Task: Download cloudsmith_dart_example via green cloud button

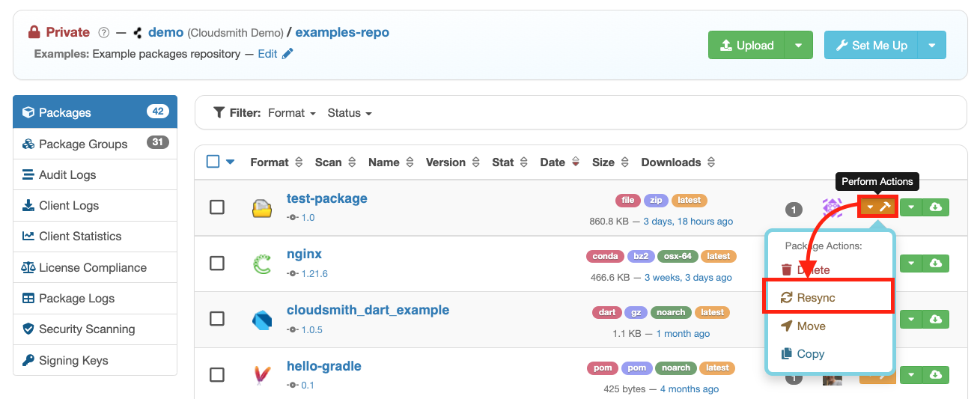Action: 935,319
